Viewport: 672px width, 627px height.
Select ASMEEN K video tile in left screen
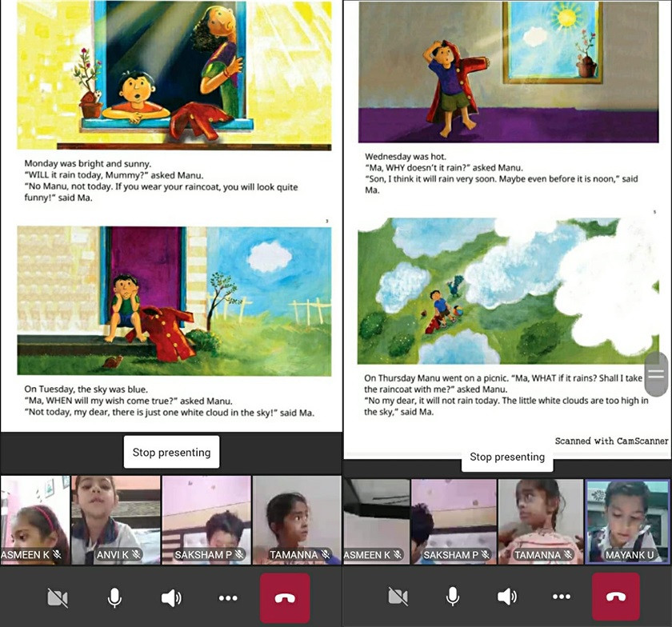click(35, 521)
